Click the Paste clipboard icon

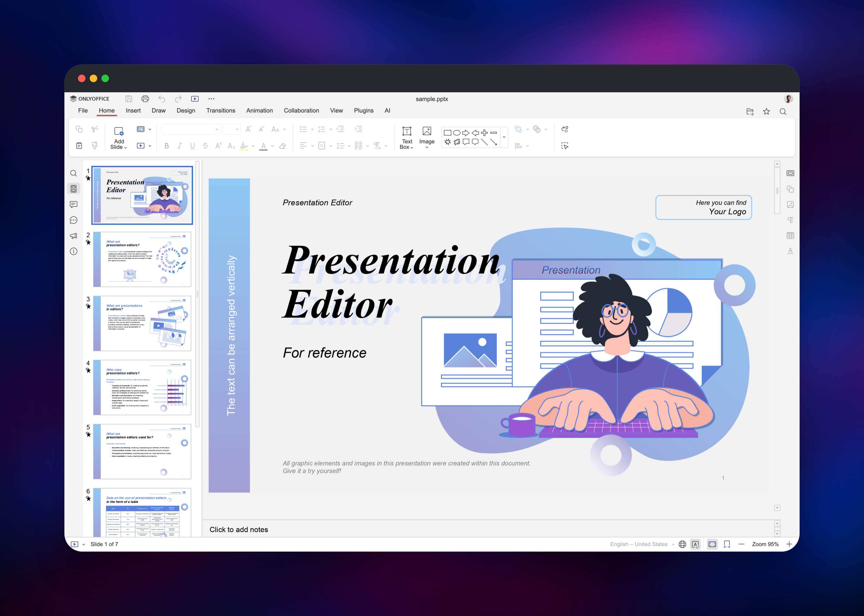[x=79, y=146]
